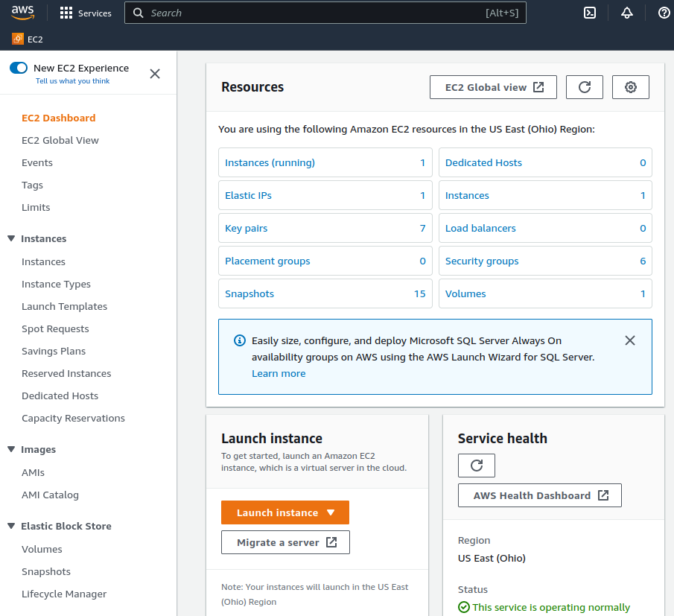
Task: Collapse the Instances sidebar section
Action: click(11, 238)
